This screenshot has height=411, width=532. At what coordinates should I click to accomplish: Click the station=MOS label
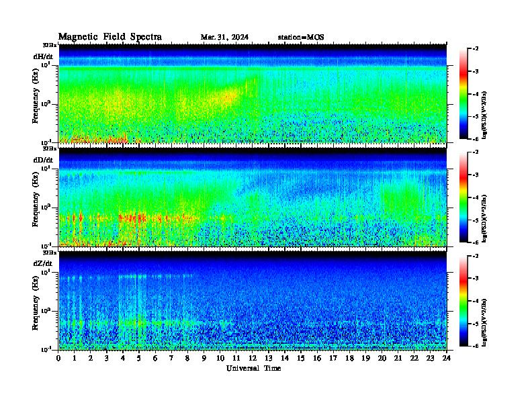301,38
